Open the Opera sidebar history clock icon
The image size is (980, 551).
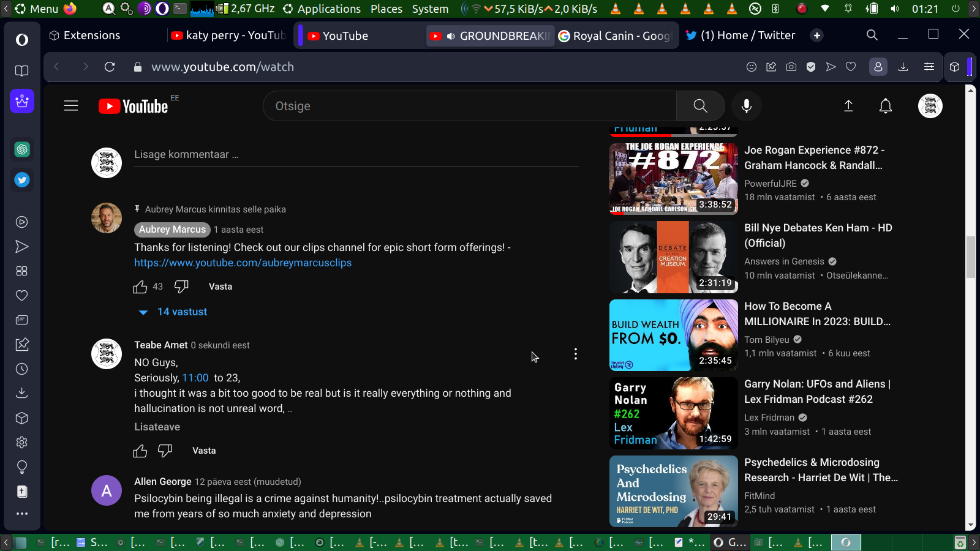coord(22,369)
